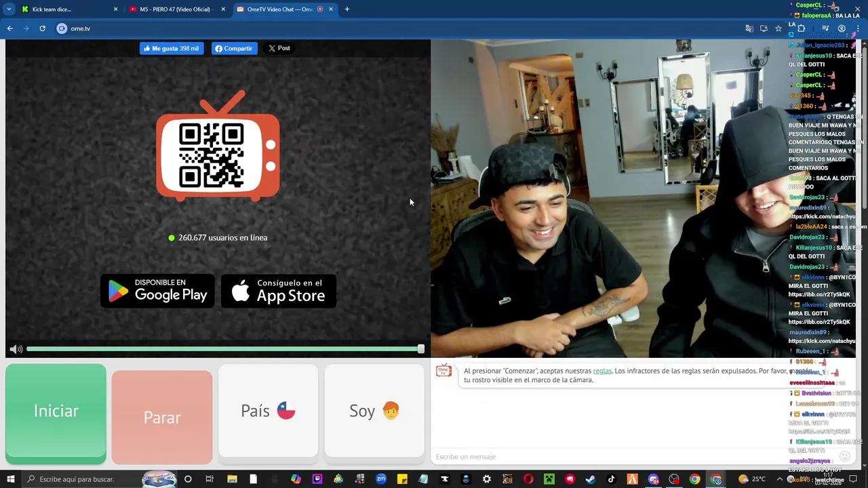Close the Kick team dice tab
This screenshot has height=488, width=868.
tap(115, 9)
